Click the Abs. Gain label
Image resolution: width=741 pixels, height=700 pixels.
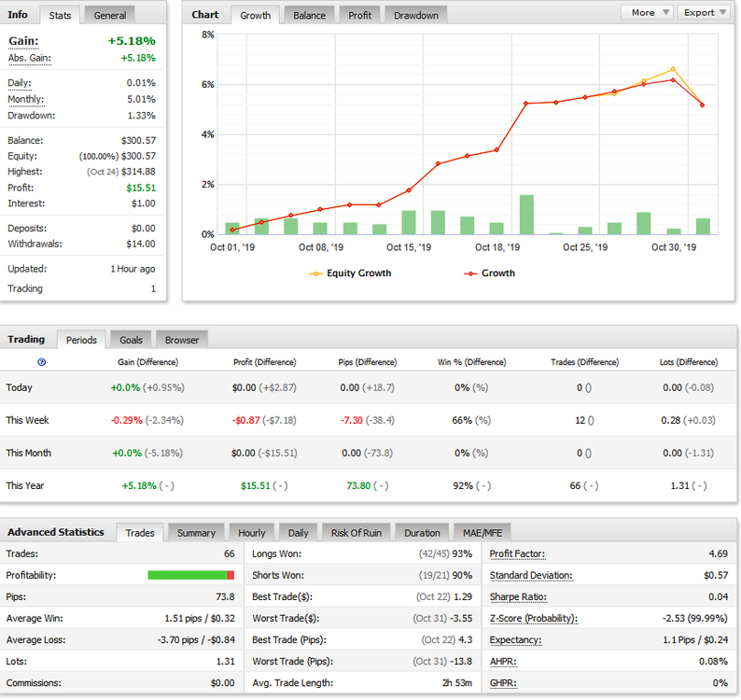tap(30, 58)
